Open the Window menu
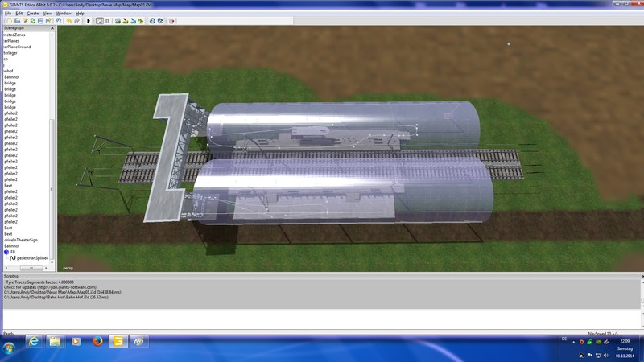The height and width of the screenshot is (362, 644). tap(64, 14)
